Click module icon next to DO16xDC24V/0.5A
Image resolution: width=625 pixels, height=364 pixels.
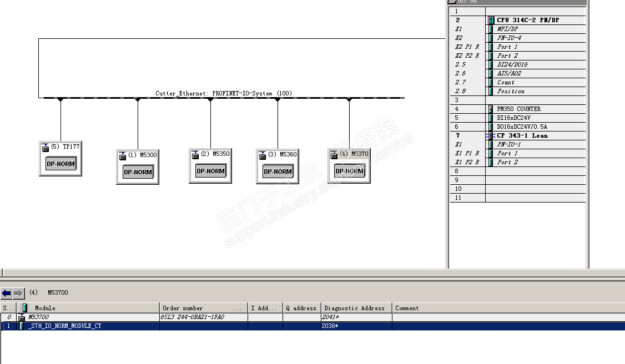(x=491, y=127)
